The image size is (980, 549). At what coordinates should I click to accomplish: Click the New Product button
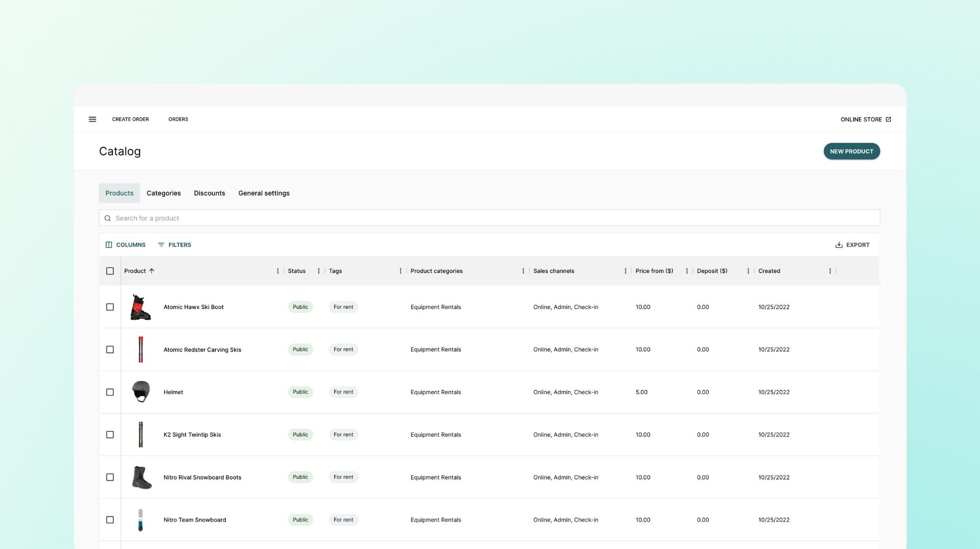(852, 151)
